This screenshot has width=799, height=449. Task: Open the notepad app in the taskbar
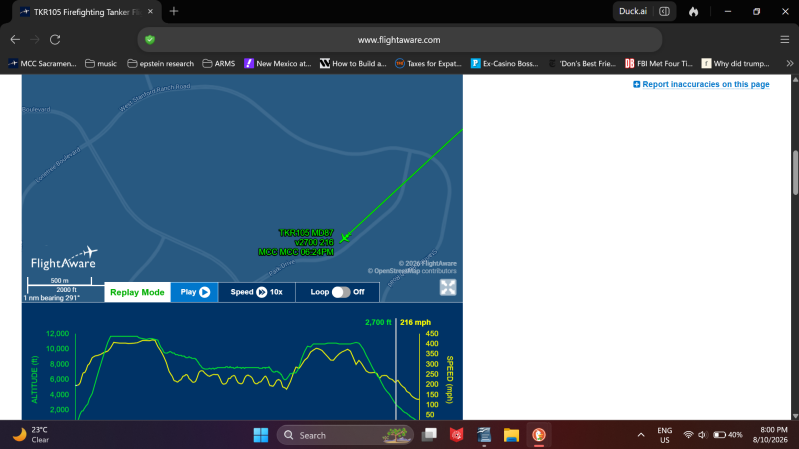pos(484,435)
